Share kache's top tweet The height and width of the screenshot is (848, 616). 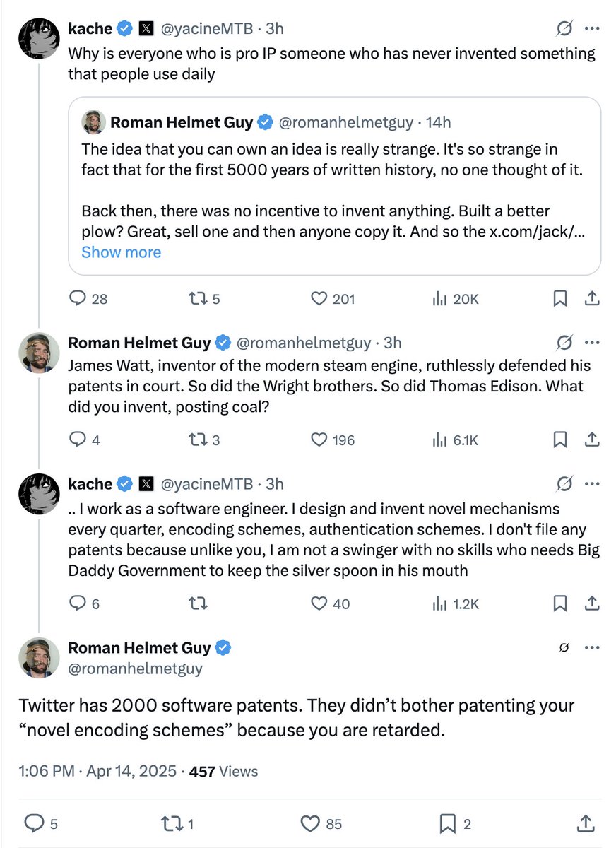[593, 298]
